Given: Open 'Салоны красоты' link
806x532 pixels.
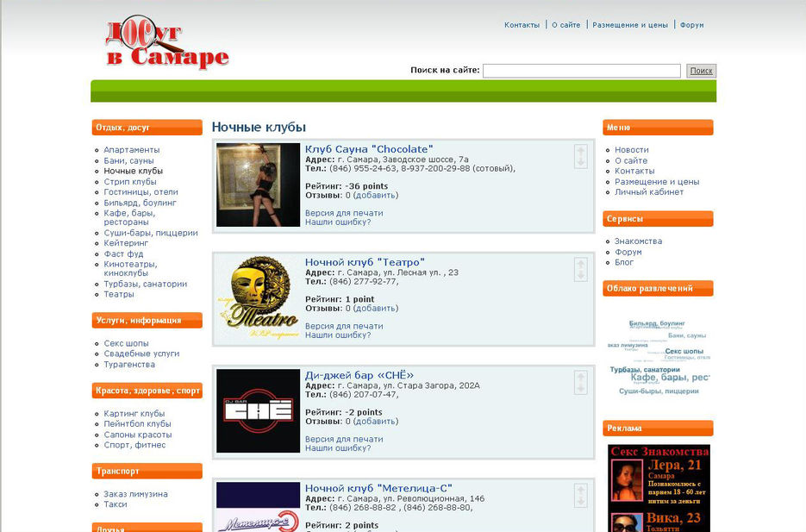Looking at the screenshot, I should [138, 435].
